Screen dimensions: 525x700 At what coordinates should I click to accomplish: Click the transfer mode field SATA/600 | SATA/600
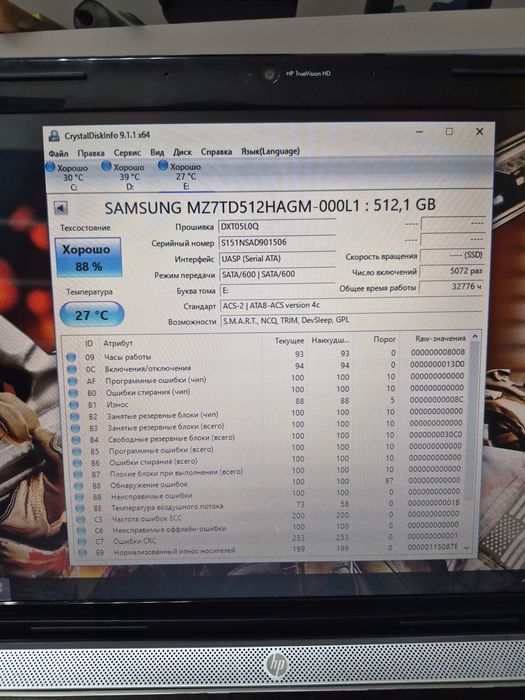pos(277,274)
